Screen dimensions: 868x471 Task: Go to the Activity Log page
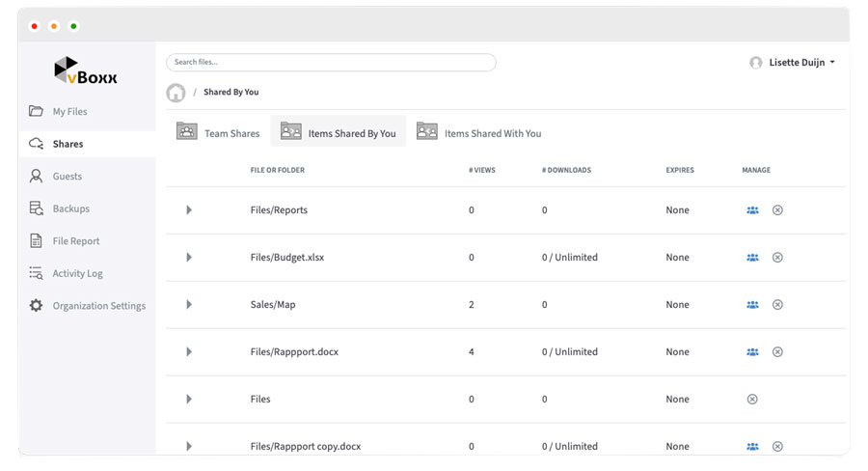tap(77, 274)
